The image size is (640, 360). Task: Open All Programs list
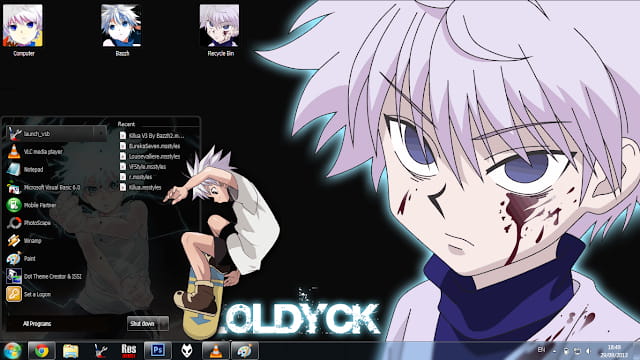coord(37,324)
